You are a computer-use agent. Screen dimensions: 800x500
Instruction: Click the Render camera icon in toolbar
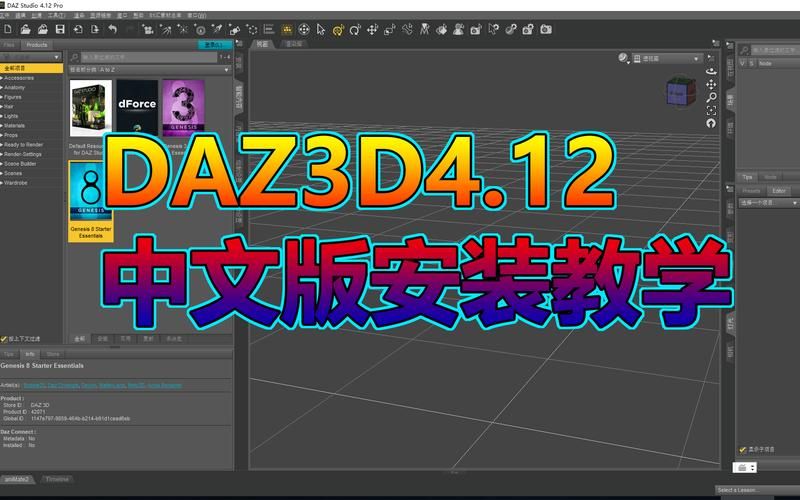click(x=546, y=30)
